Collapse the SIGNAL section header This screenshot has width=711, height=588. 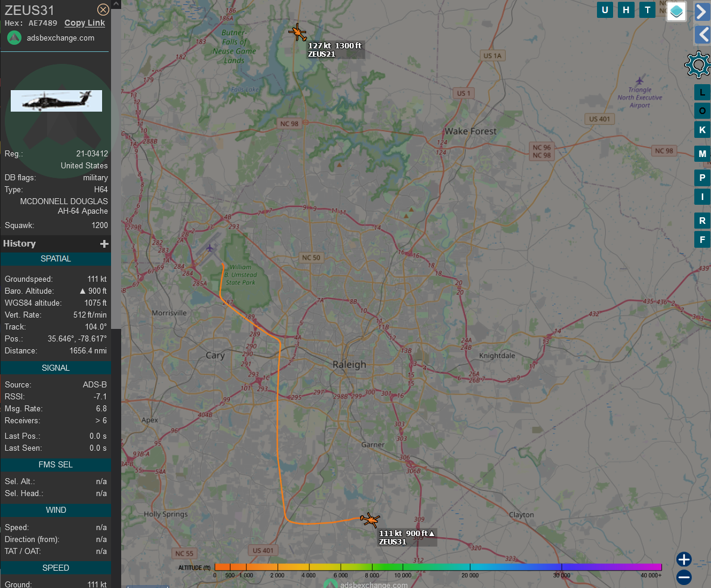click(x=56, y=368)
